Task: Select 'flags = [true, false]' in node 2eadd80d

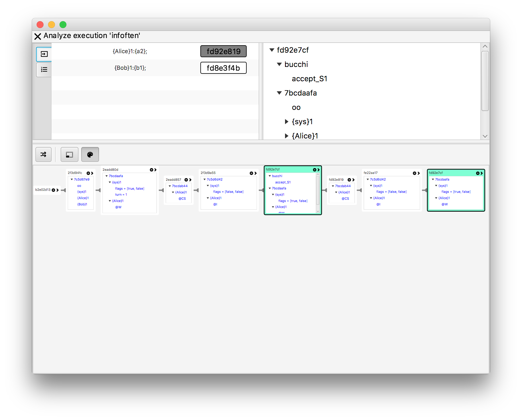Action: pyautogui.click(x=130, y=189)
